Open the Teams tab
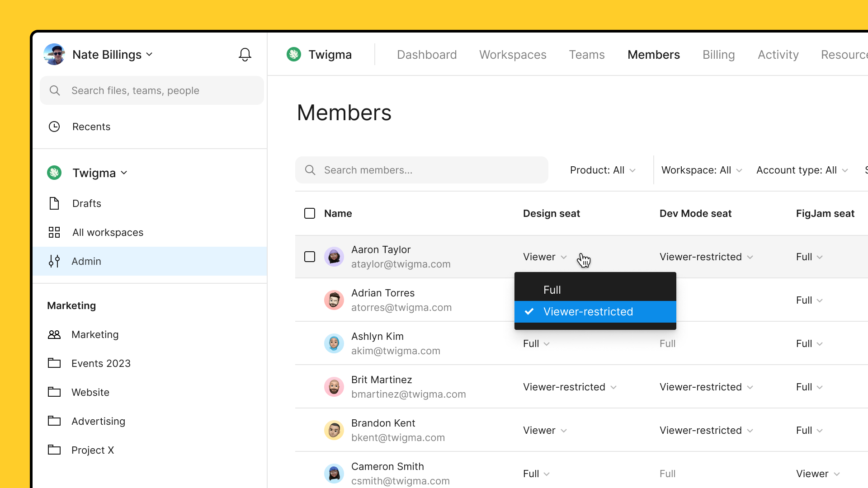Viewport: 868px width, 488px height. pos(586,54)
